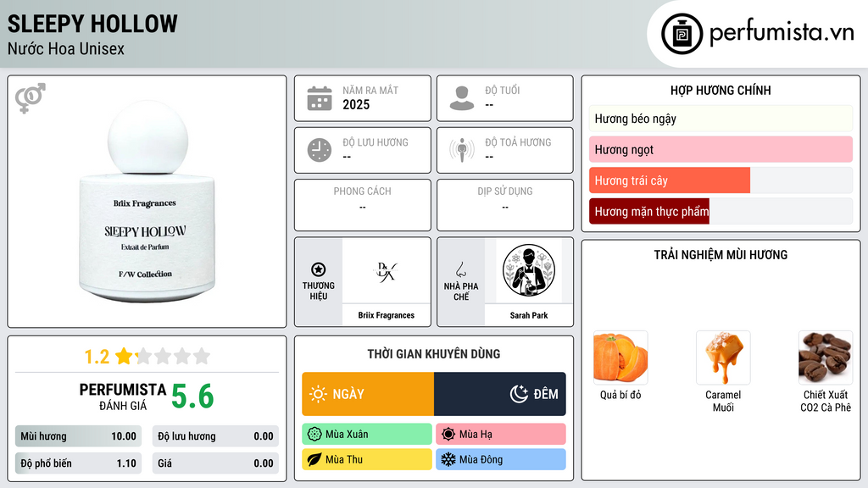This screenshot has height=488, width=868.
Task: Click the sun icon beside Mùa Hạ
Action: 448,435
